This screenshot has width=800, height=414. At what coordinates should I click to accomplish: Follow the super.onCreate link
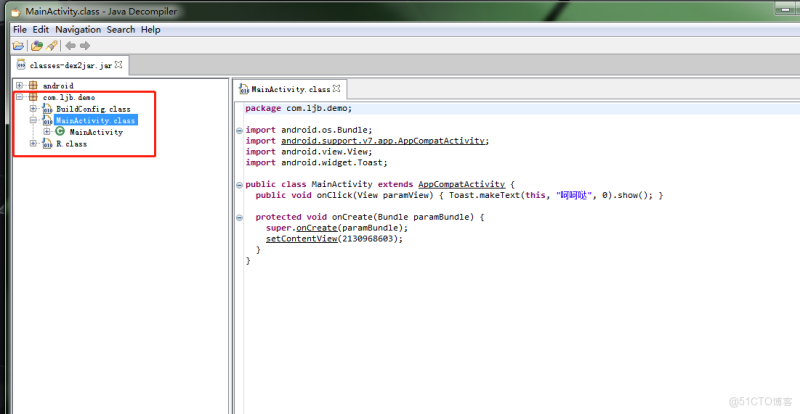click(316, 228)
